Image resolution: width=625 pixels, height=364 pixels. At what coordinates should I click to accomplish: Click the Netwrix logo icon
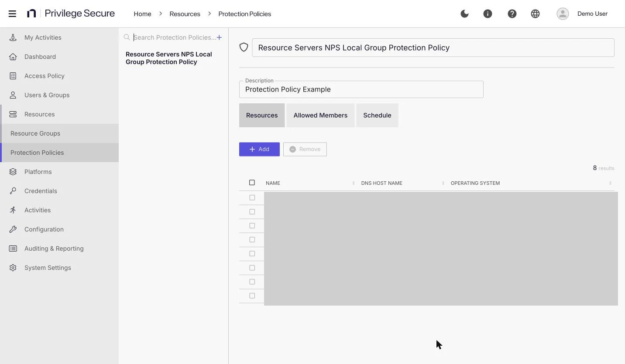pyautogui.click(x=31, y=14)
